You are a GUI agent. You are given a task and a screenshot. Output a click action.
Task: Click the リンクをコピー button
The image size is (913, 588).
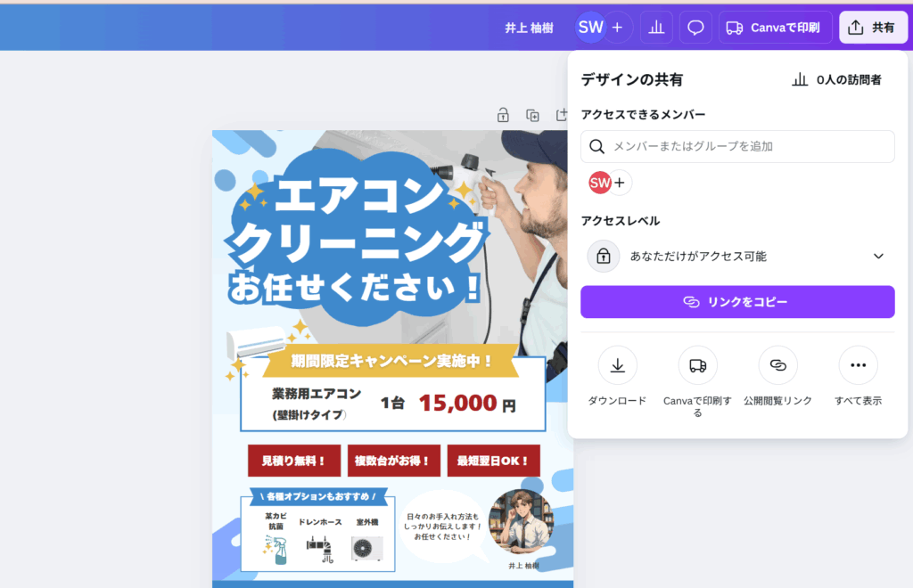pos(737,302)
